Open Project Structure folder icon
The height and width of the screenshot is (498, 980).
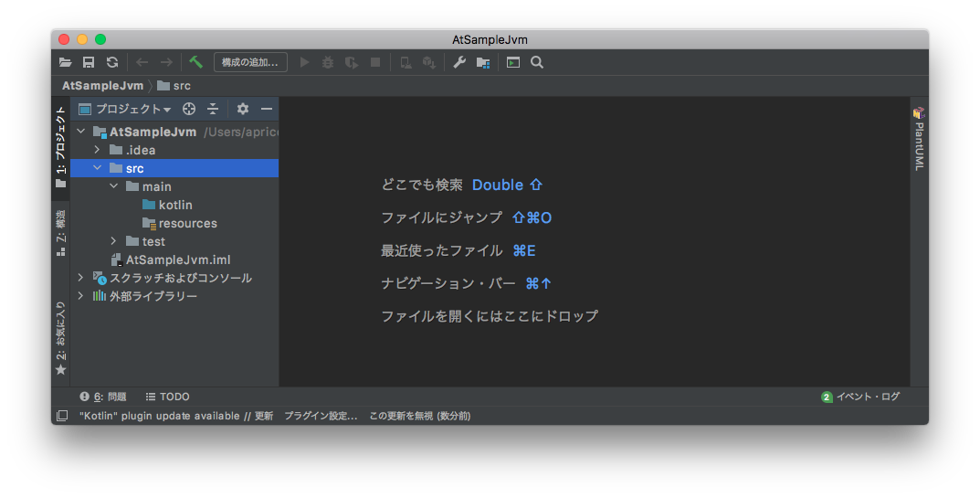point(483,62)
